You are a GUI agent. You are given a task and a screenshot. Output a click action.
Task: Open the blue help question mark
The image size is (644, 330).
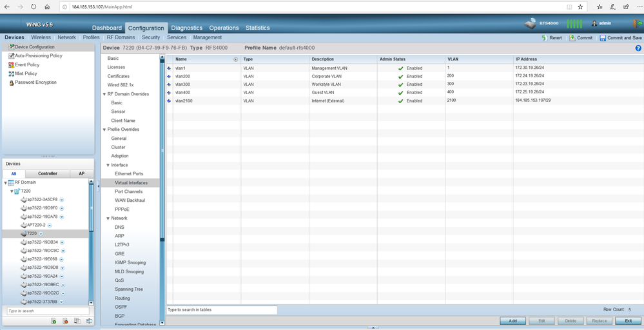pyautogui.click(x=638, y=48)
